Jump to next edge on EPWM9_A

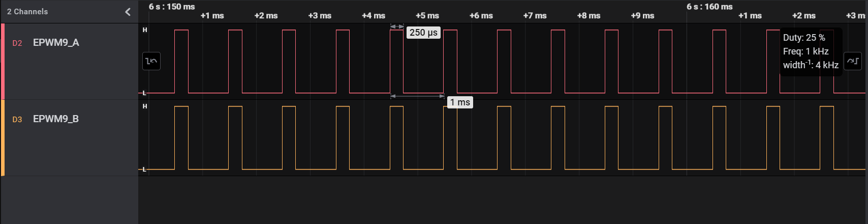[852, 61]
